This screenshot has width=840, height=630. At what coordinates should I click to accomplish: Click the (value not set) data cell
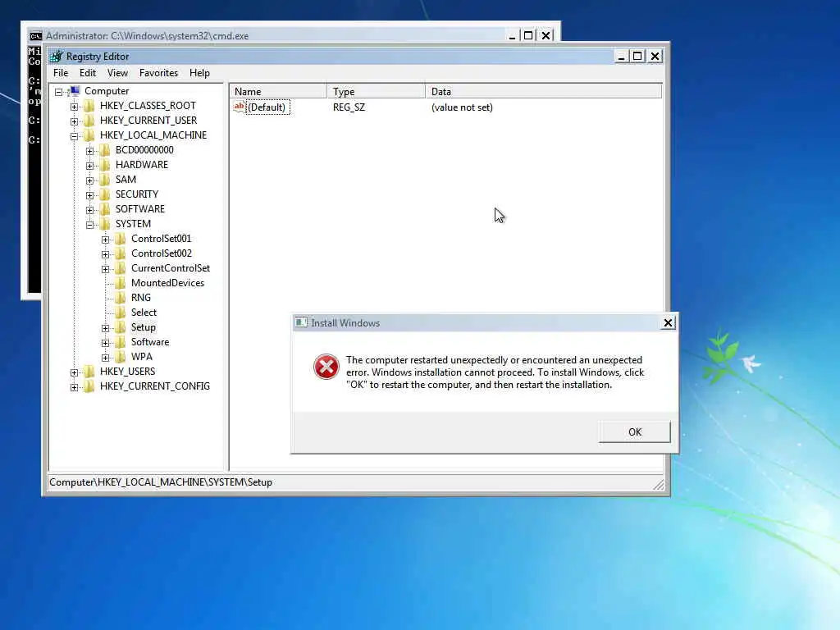(462, 107)
